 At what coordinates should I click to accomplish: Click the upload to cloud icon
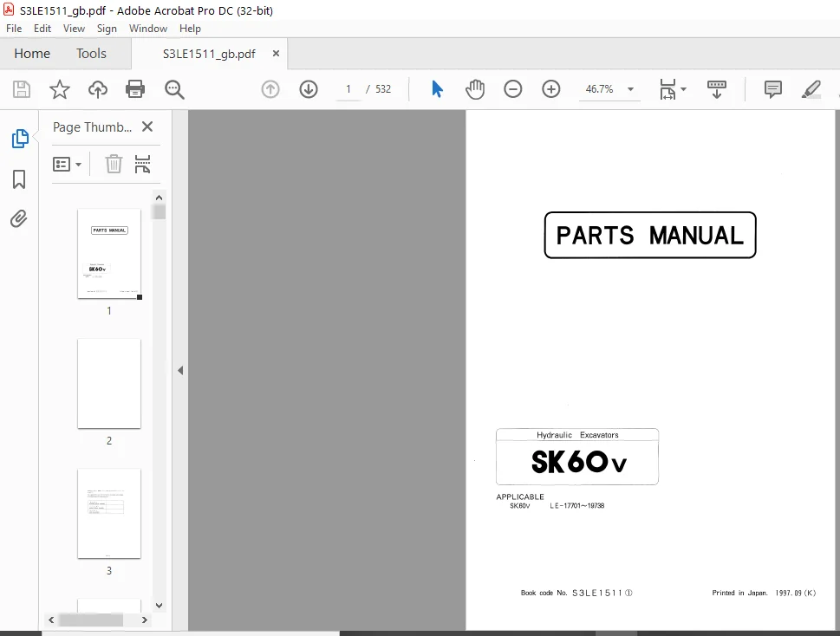tap(97, 89)
